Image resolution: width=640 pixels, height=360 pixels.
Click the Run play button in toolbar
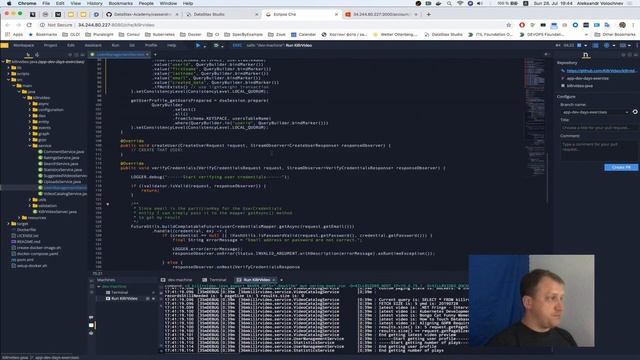(198, 45)
